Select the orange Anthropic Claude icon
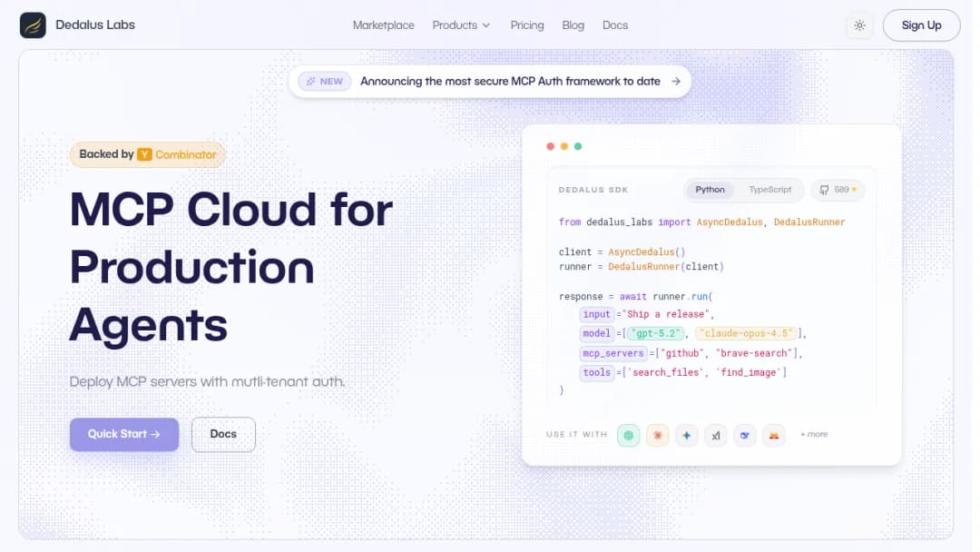 click(x=658, y=435)
